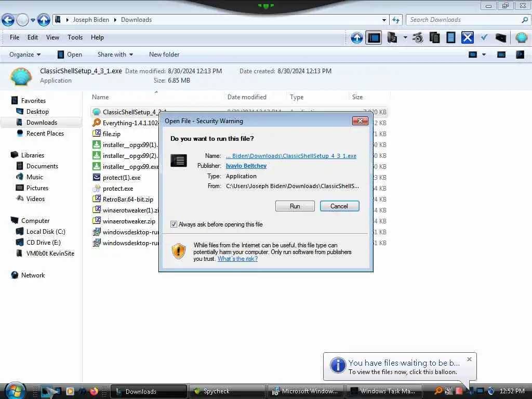The width and height of the screenshot is (532, 399).
Task: Open the Pictures library
Action: 37,188
